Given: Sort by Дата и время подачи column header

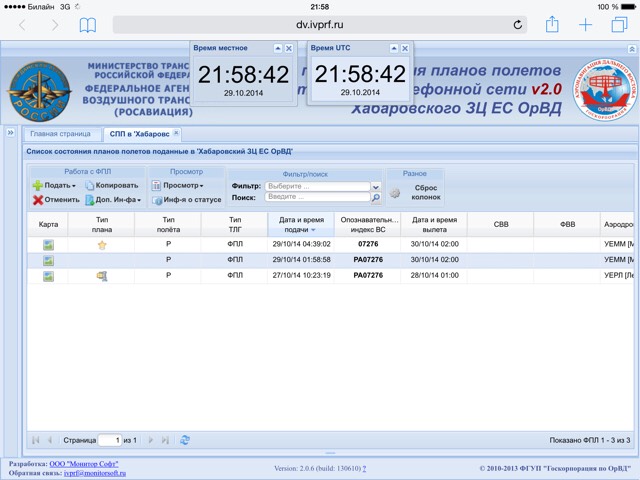Looking at the screenshot, I should [301, 224].
